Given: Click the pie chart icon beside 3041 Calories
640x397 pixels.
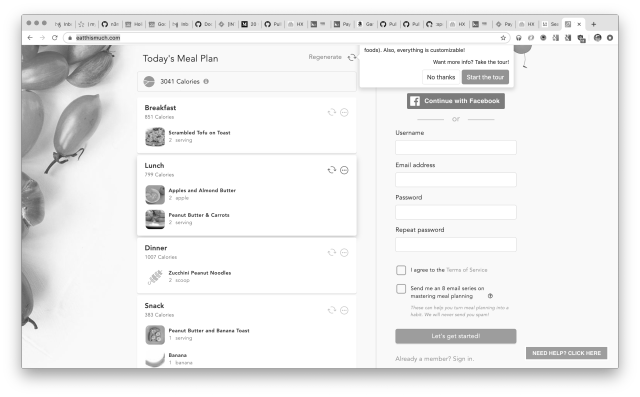Looking at the screenshot, I should [149, 82].
